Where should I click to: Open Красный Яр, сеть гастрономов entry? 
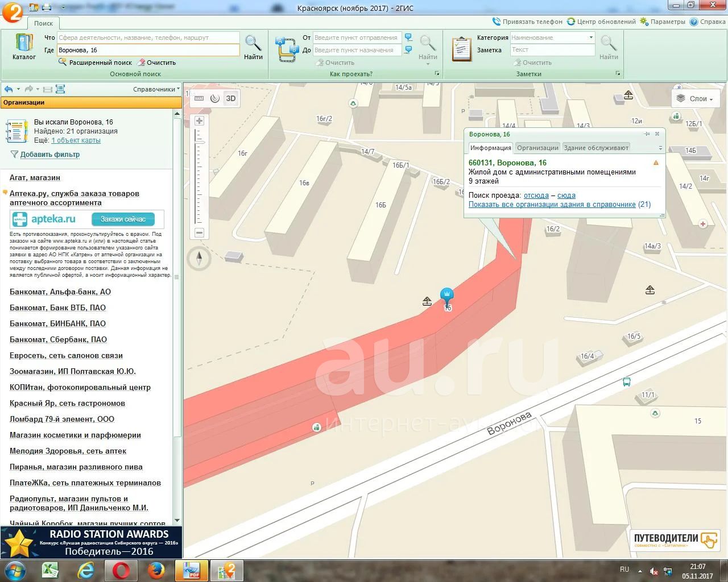67,403
